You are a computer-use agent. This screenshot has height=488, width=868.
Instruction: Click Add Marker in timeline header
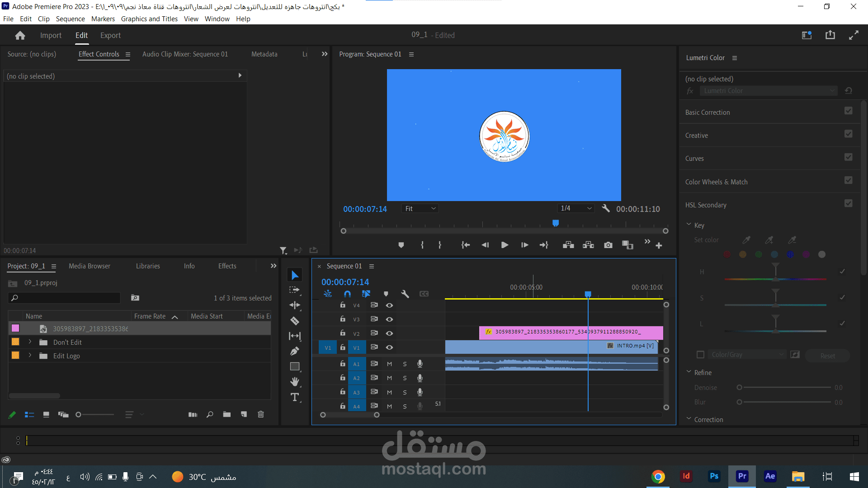tap(386, 294)
